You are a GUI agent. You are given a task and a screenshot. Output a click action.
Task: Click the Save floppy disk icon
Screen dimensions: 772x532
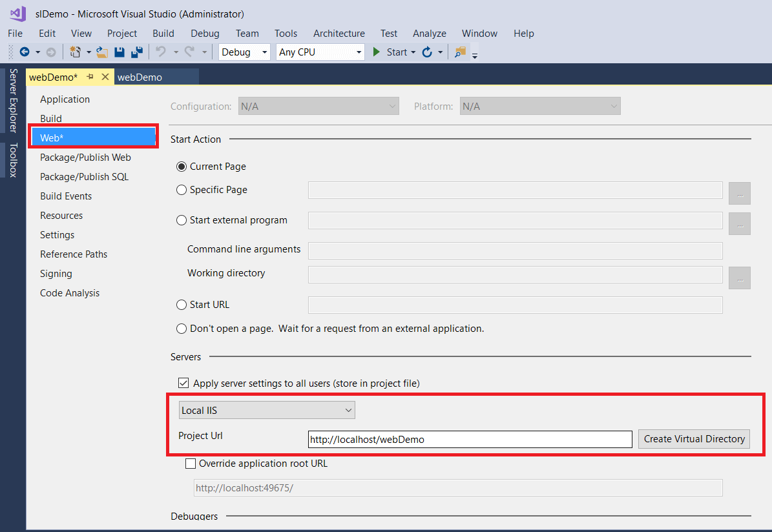(119, 52)
